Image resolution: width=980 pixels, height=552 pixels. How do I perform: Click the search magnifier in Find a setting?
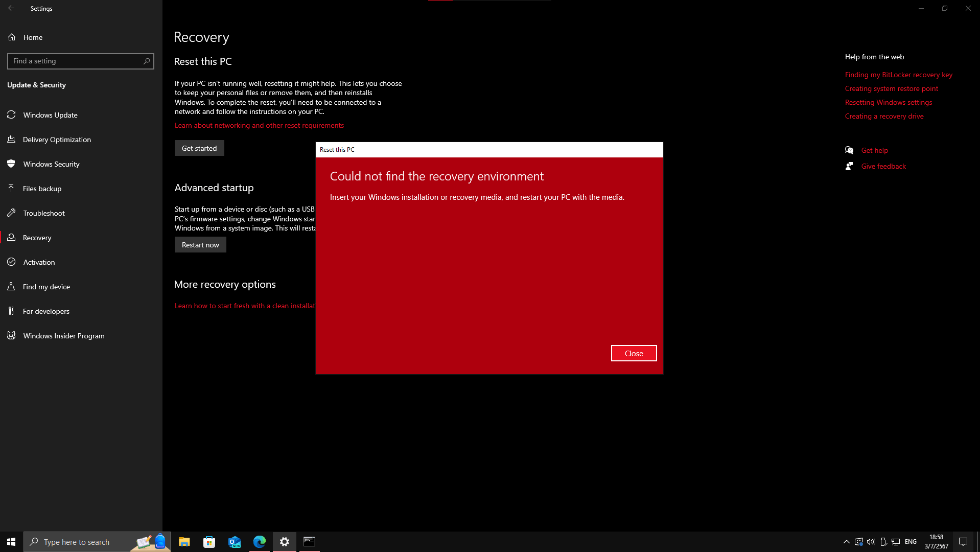click(147, 61)
